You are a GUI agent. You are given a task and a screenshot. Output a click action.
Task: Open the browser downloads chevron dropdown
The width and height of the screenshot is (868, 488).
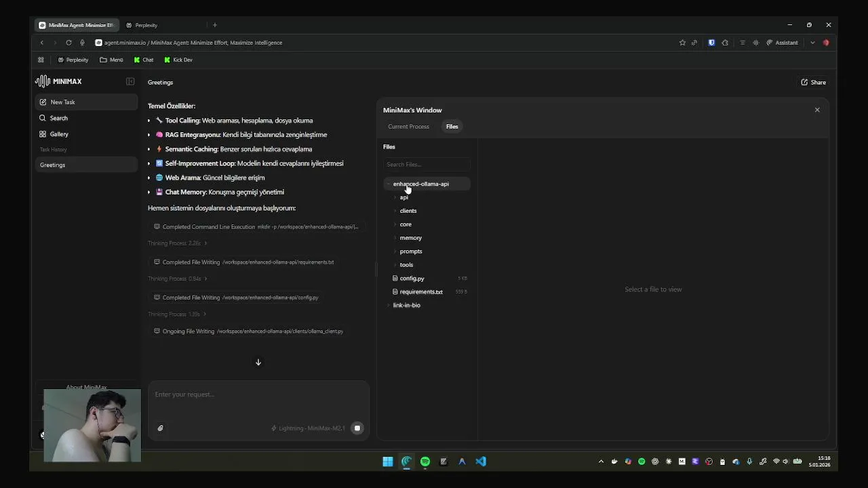click(812, 43)
